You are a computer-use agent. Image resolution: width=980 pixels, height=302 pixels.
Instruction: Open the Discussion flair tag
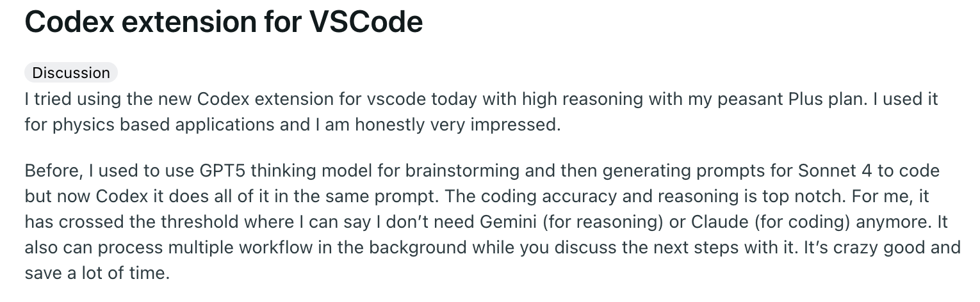pos(71,73)
